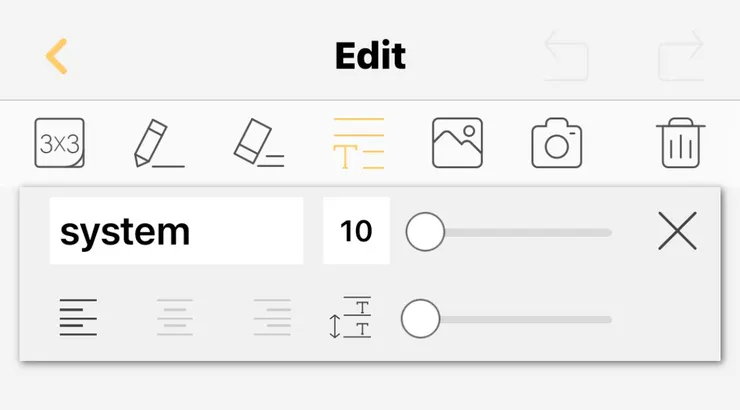
Task: Insert a picture from the image gallery
Action: [457, 143]
